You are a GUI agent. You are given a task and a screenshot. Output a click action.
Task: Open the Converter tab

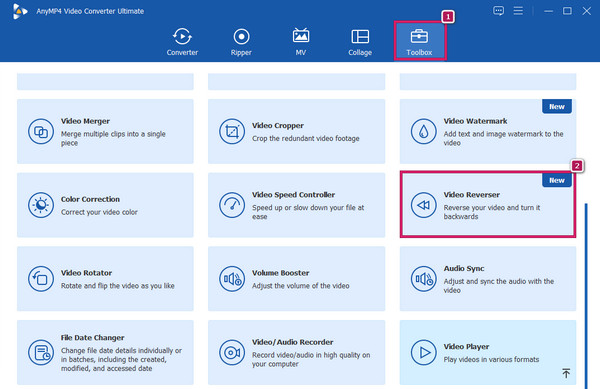182,42
